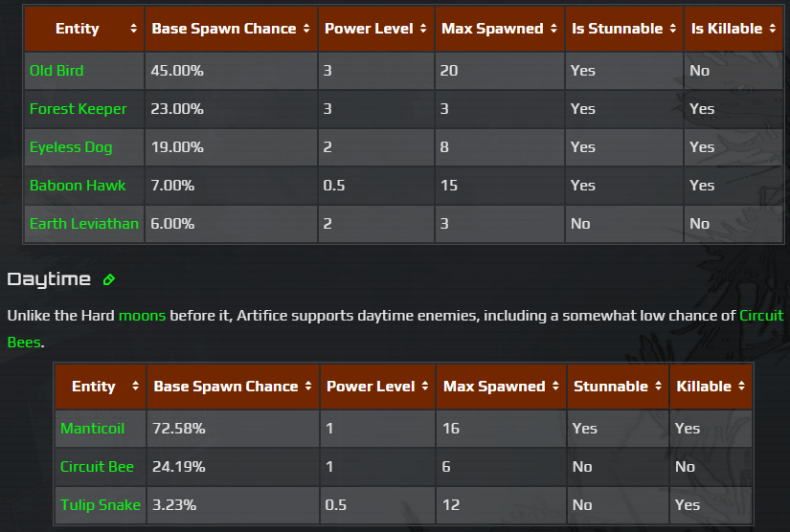Follow the Earth Leviathan link
Screen dimensions: 790x532
click(x=84, y=224)
